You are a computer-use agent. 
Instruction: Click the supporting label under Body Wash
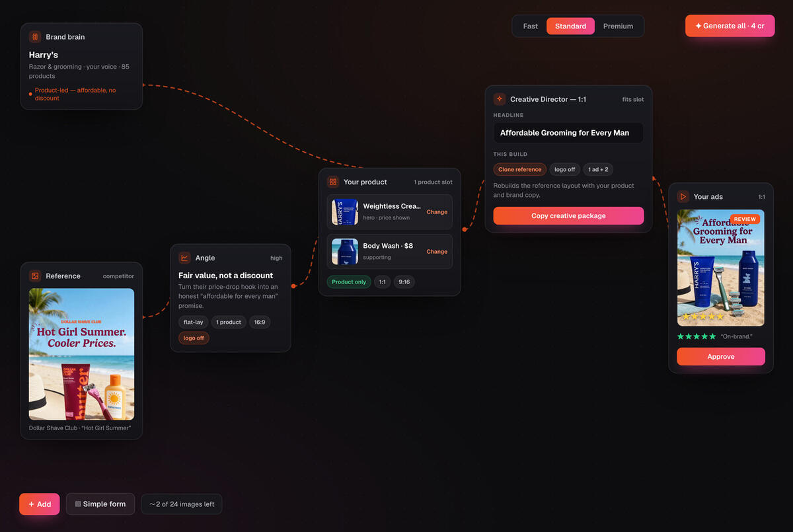[x=377, y=258]
